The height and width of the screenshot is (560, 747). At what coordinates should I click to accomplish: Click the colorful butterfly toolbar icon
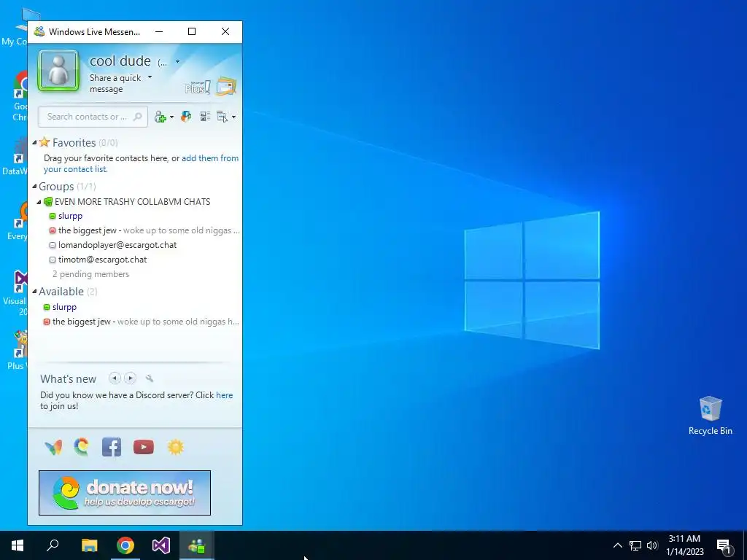click(186, 117)
